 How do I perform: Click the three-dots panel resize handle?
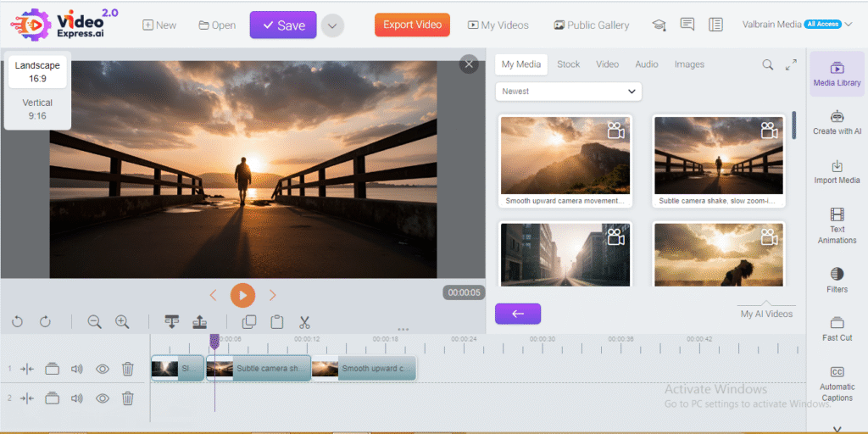pos(403,330)
